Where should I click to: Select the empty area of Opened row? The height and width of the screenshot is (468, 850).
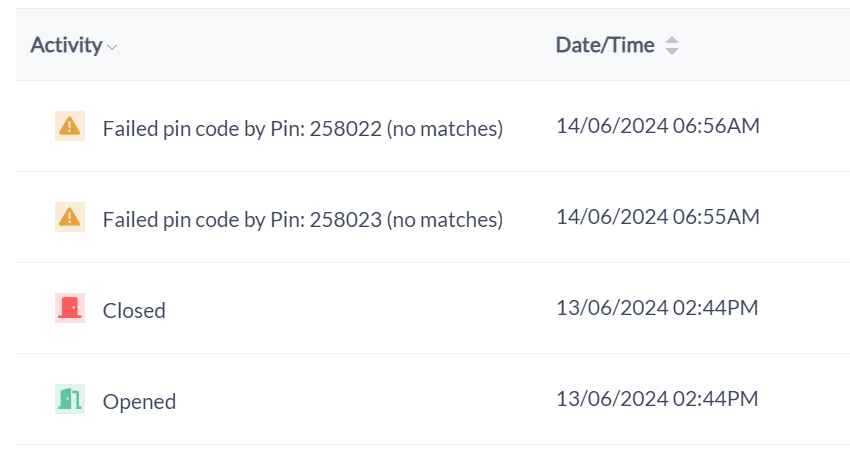coord(358,399)
